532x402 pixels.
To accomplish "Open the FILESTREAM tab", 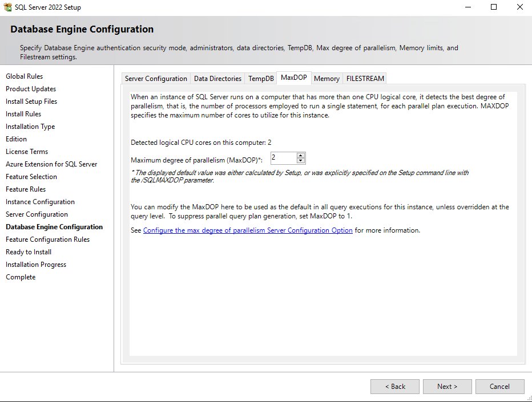I will [365, 79].
